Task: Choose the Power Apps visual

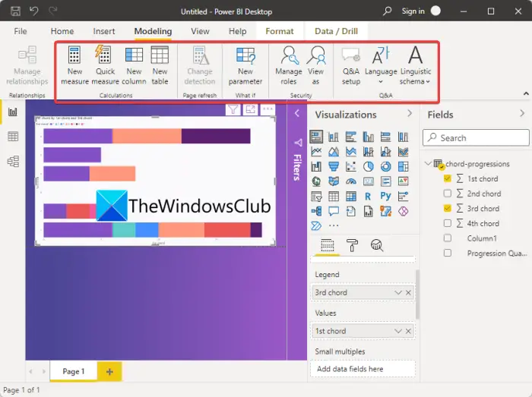Action: pyautogui.click(x=403, y=211)
